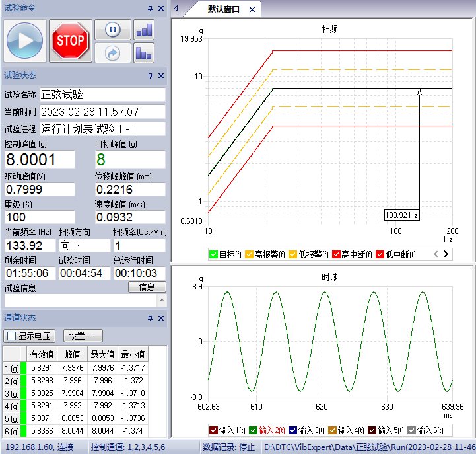This screenshot has height=454, width=476.
Task: Click the 试验时间 value 00:04:54
Action: (85, 273)
